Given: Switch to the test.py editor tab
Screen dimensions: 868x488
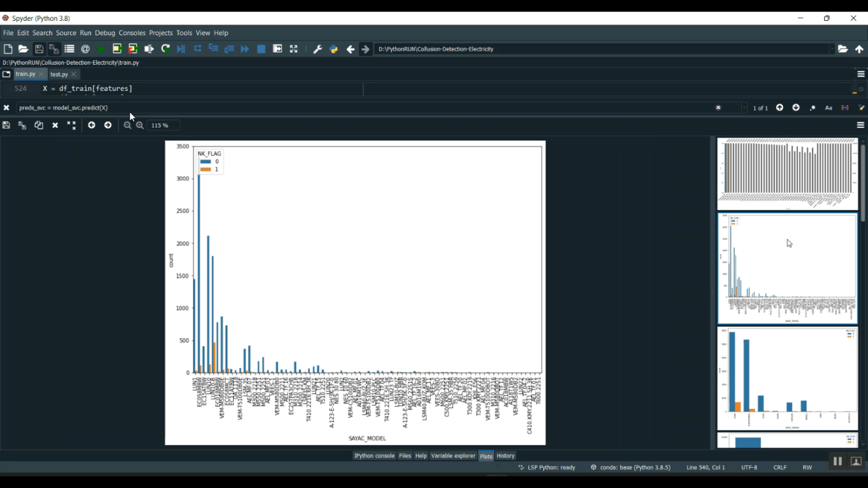Looking at the screenshot, I should (x=59, y=75).
